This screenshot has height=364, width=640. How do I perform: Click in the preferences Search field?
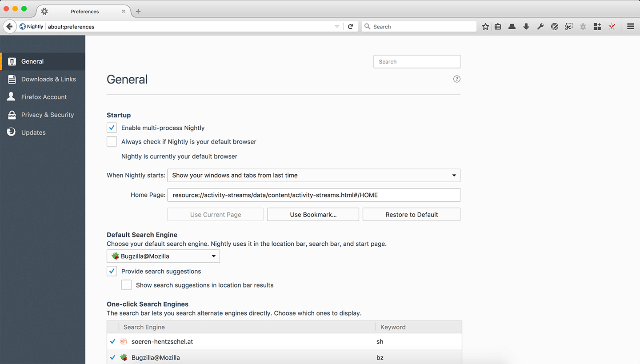tap(417, 62)
